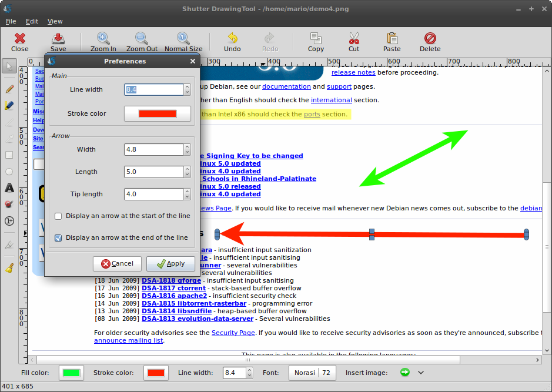Image resolution: width=552 pixels, height=392 pixels.
Task: Select the highlighter tool
Action: coord(9,106)
